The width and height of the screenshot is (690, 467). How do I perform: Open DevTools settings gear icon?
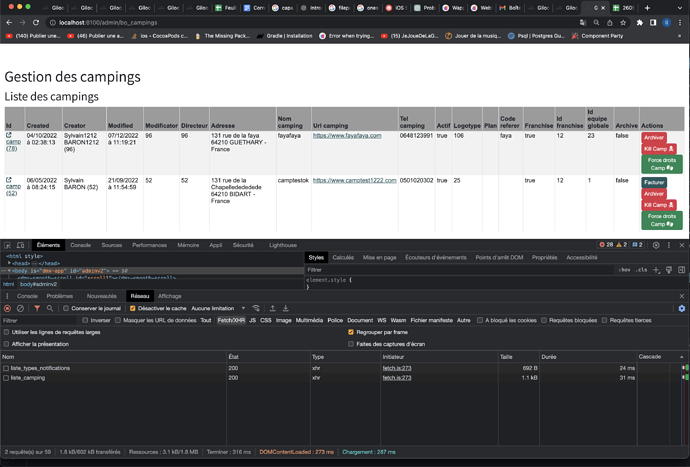(656, 245)
